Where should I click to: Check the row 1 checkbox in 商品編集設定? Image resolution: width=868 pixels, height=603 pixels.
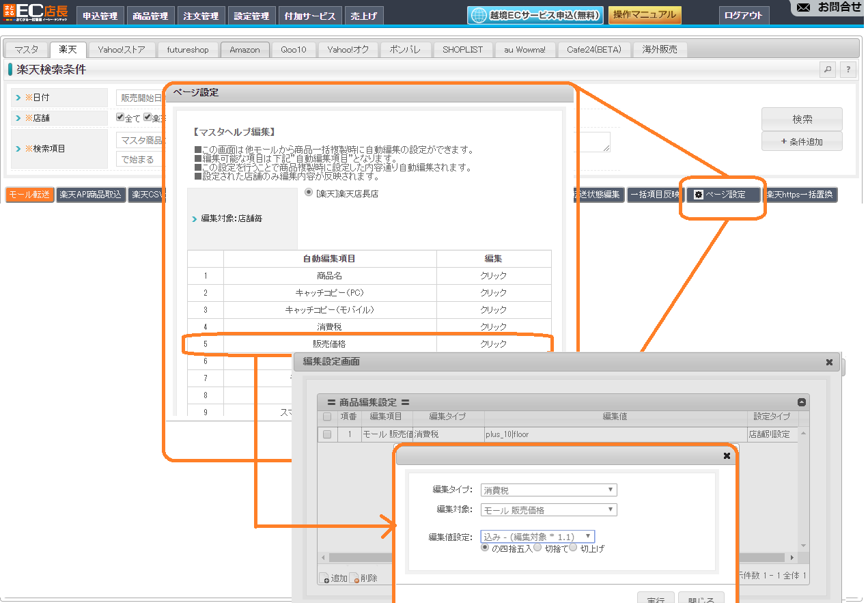(x=327, y=434)
